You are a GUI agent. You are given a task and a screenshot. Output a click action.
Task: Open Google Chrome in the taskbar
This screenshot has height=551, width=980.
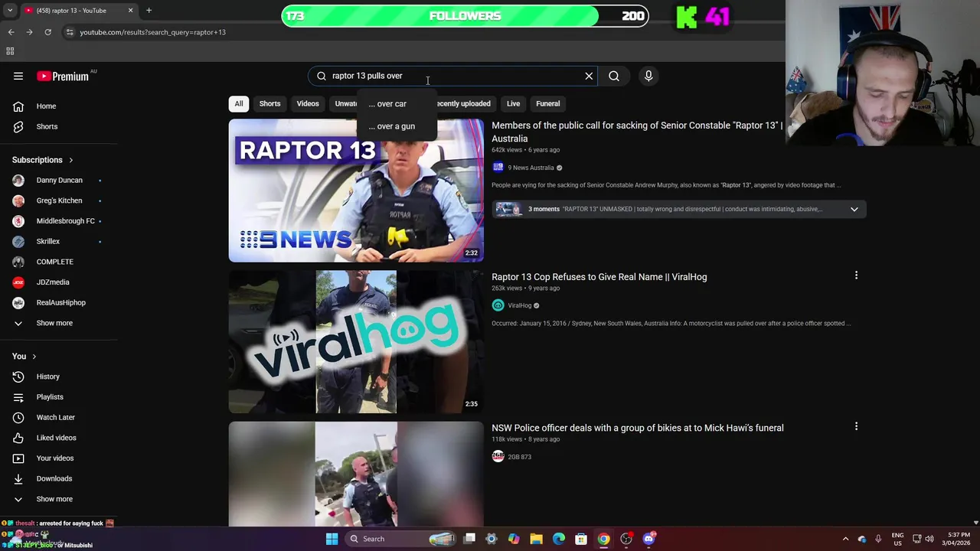(x=604, y=539)
